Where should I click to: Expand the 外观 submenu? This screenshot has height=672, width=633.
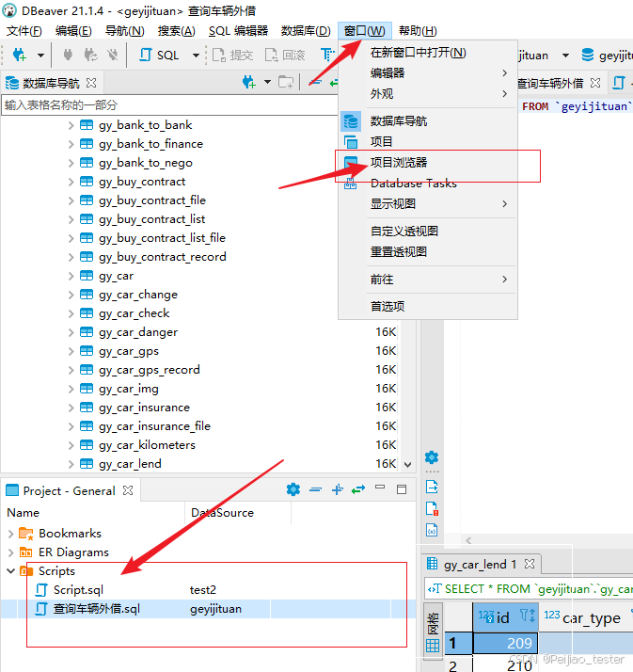click(428, 94)
